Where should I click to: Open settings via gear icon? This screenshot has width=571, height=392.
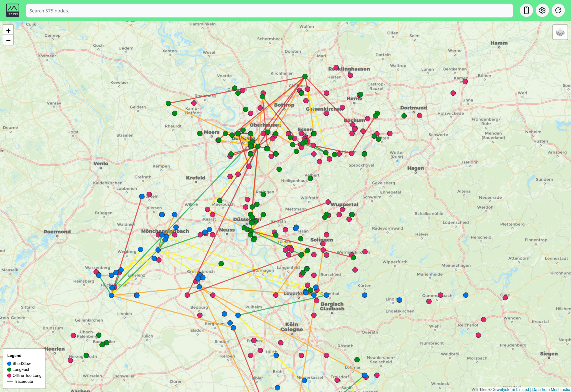tap(542, 10)
